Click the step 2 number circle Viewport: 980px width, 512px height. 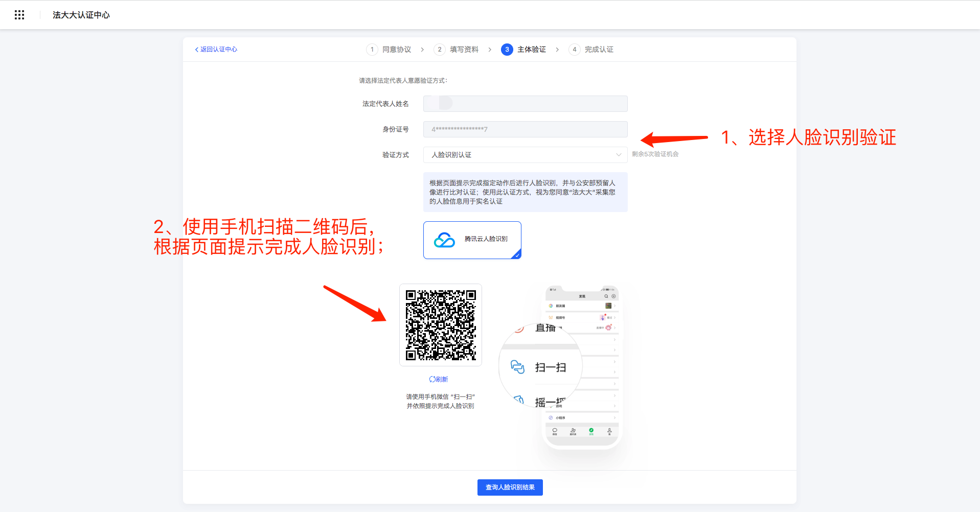[440, 50]
